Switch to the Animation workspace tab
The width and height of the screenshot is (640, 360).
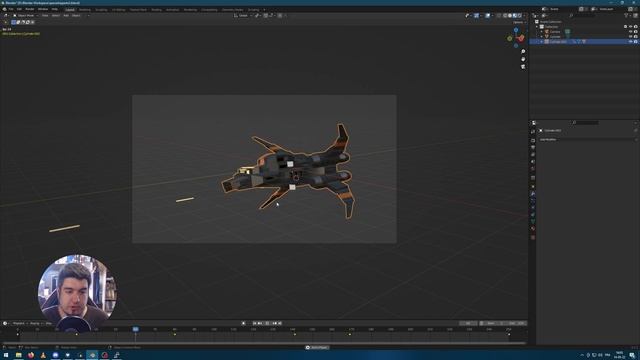pos(172,9)
